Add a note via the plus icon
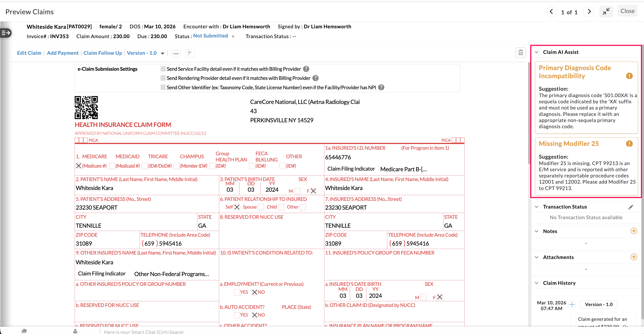This screenshot has height=334, width=644. pos(634,231)
